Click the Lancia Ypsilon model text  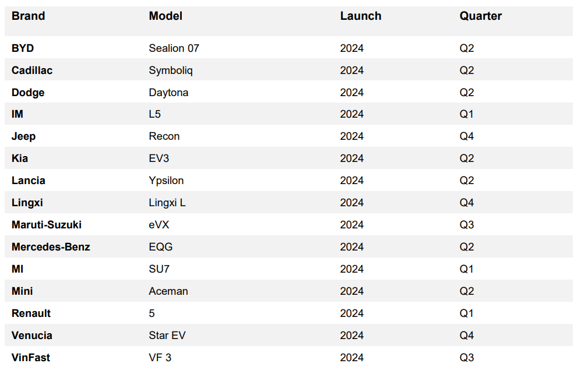[x=166, y=181]
